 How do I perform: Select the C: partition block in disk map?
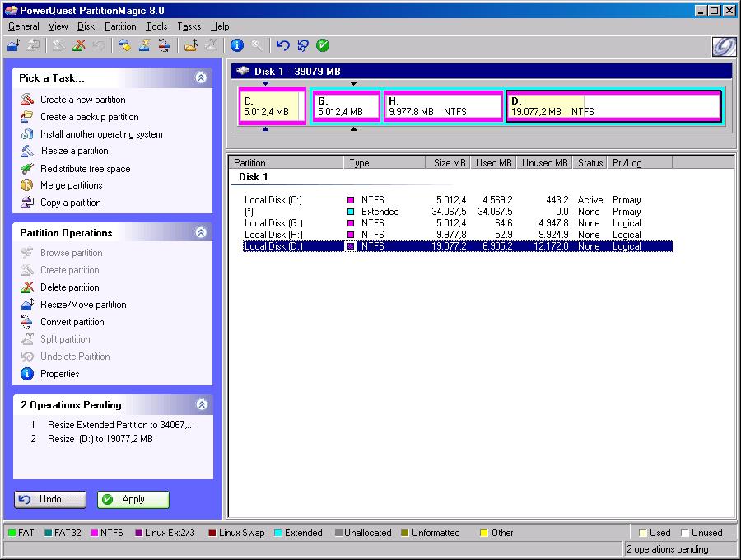coord(273,106)
